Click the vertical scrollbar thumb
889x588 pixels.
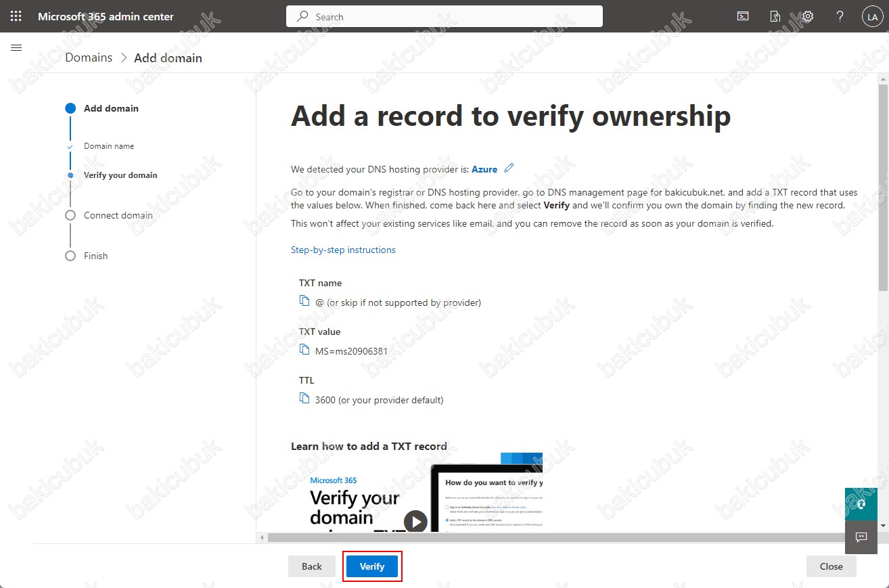coord(884,187)
